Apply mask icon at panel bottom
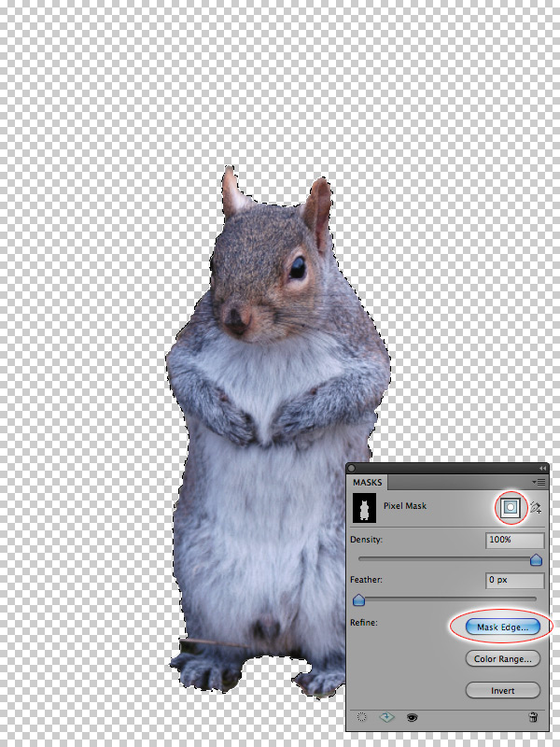560x747 pixels. [x=386, y=717]
